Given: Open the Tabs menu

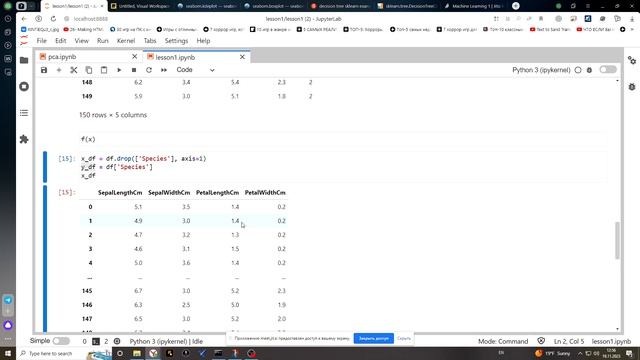Looking at the screenshot, I should 150,41.
